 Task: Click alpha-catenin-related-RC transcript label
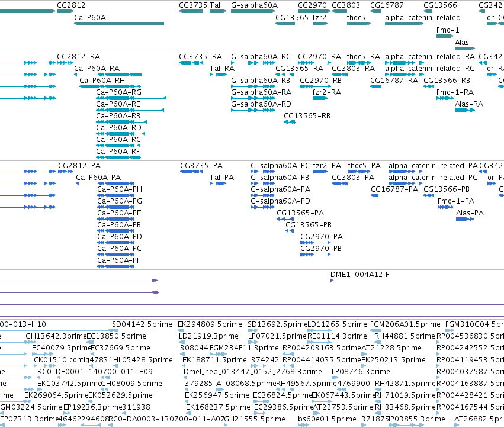pyautogui.click(x=429, y=69)
